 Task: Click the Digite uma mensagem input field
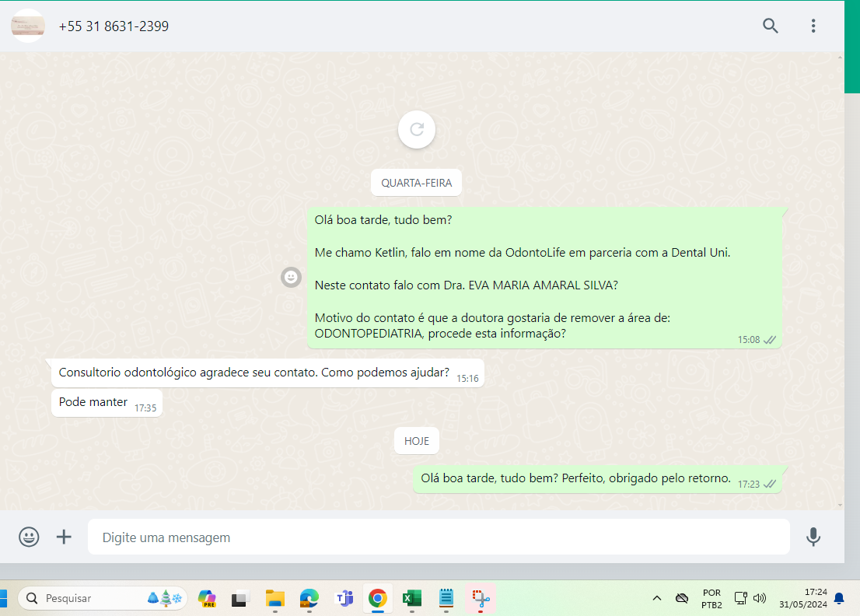[x=439, y=537]
